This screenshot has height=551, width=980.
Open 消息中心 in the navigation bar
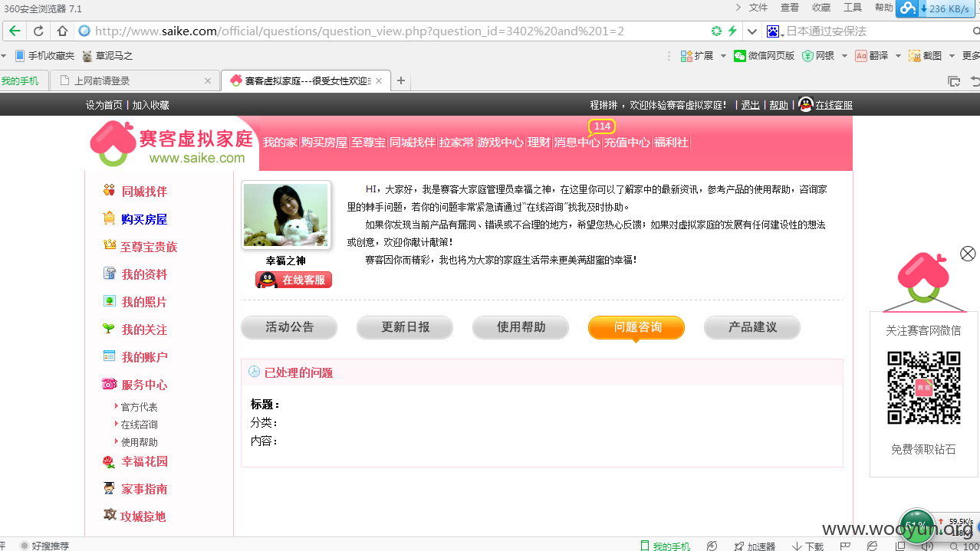click(x=577, y=143)
